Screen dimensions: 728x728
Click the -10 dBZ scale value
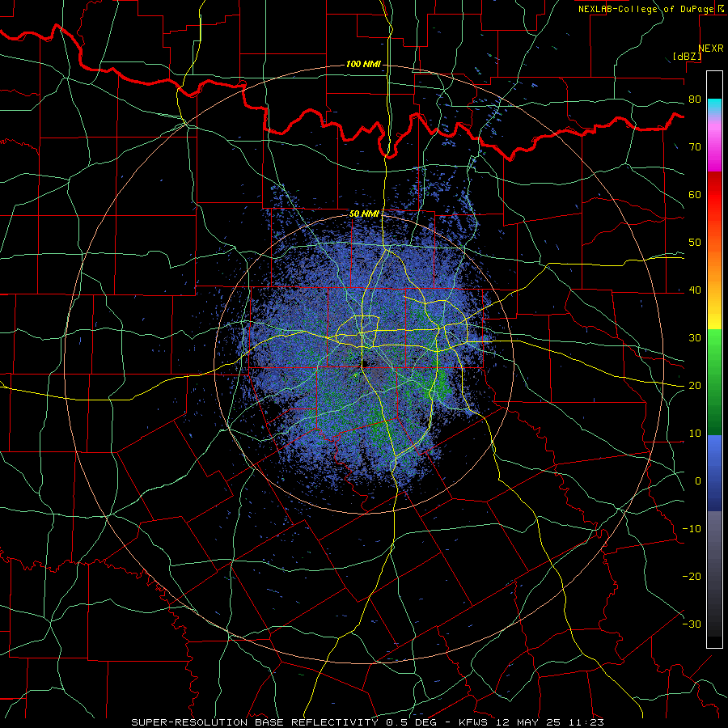point(692,529)
